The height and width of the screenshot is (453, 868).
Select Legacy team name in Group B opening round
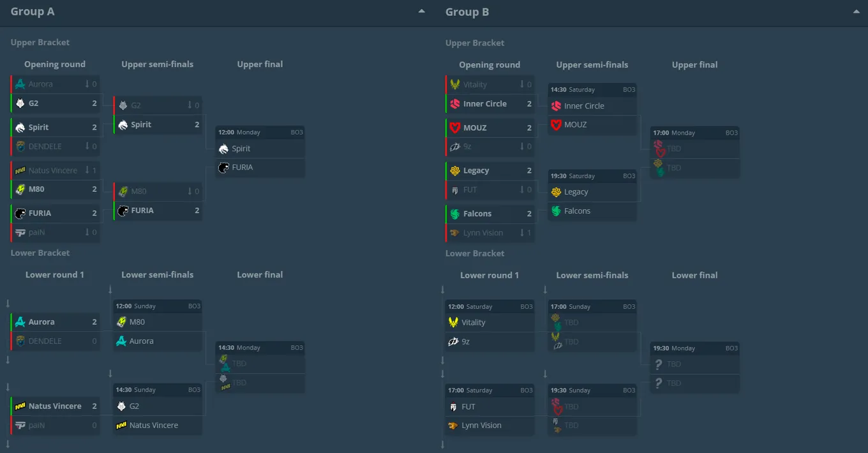[x=476, y=170]
